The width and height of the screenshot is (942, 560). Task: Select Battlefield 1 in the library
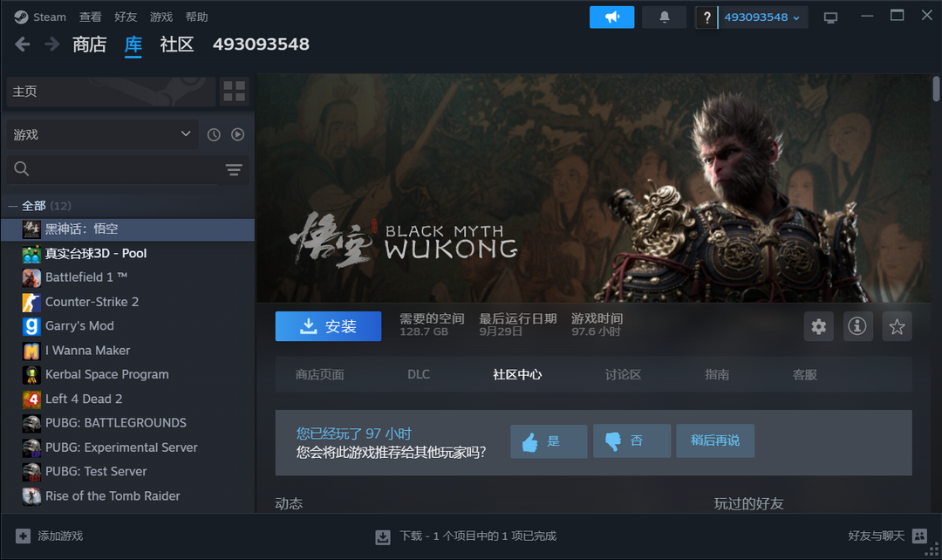coord(128,277)
